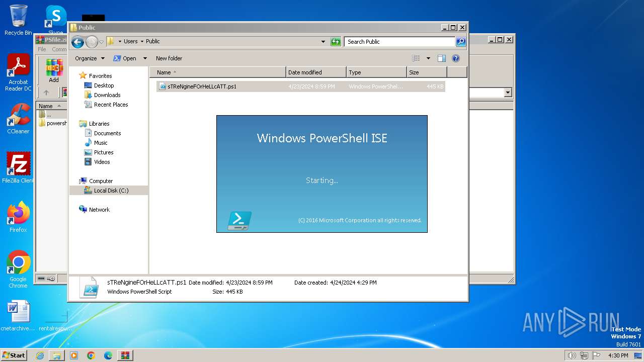Image resolution: width=644 pixels, height=362 pixels.
Task: Click the Add icon in WinRAR
Action: [x=54, y=71]
